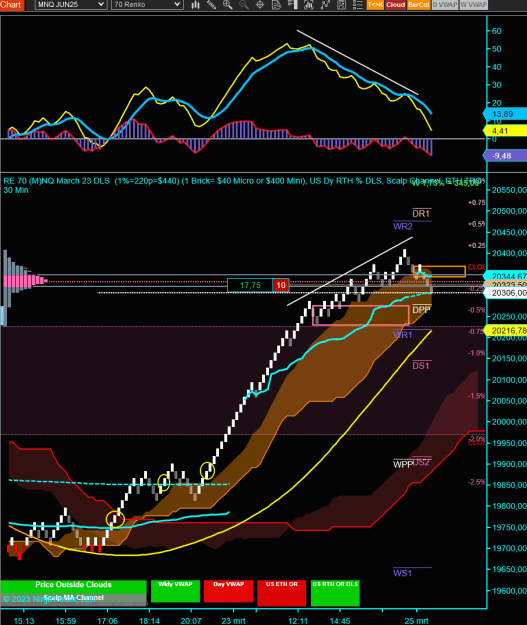The width and height of the screenshot is (527, 625).
Task: Click the Price Outside Clouds status button
Action: click(73, 584)
